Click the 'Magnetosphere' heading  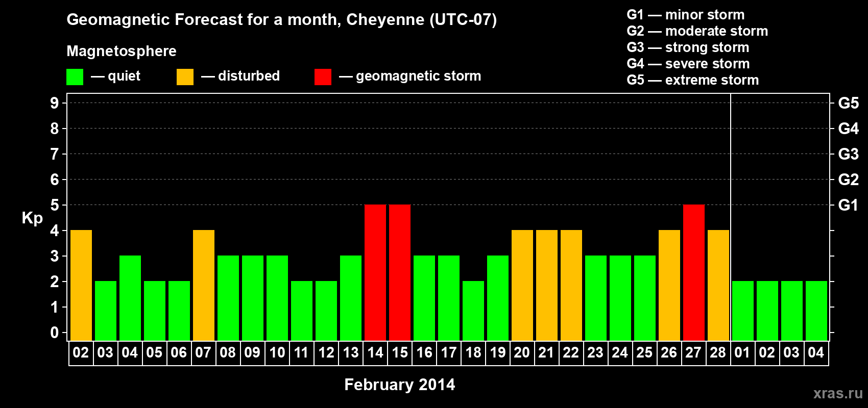pos(122,51)
